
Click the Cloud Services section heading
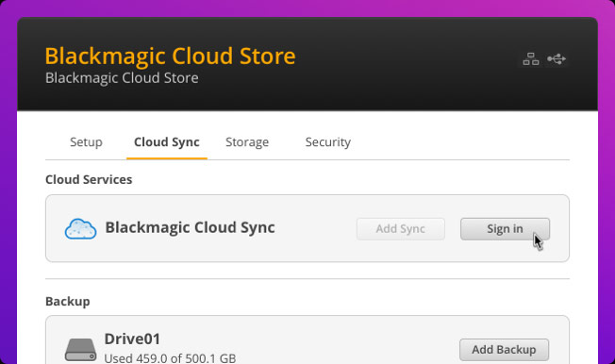(89, 179)
